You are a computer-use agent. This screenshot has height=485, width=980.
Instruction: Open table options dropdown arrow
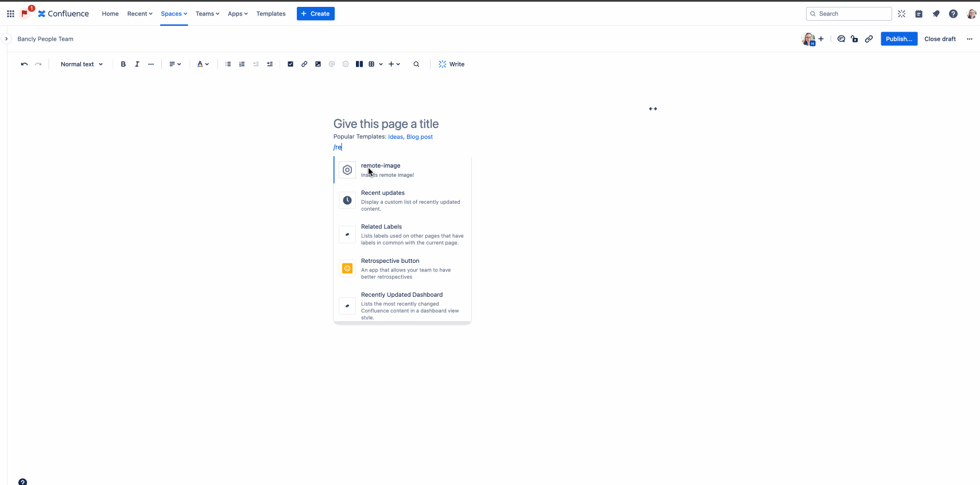(381, 64)
